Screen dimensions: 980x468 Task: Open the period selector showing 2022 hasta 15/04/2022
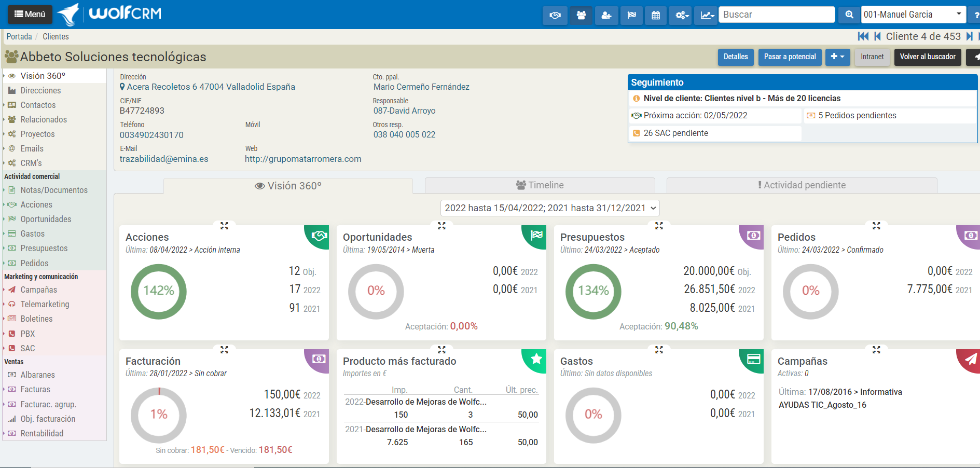(x=549, y=208)
